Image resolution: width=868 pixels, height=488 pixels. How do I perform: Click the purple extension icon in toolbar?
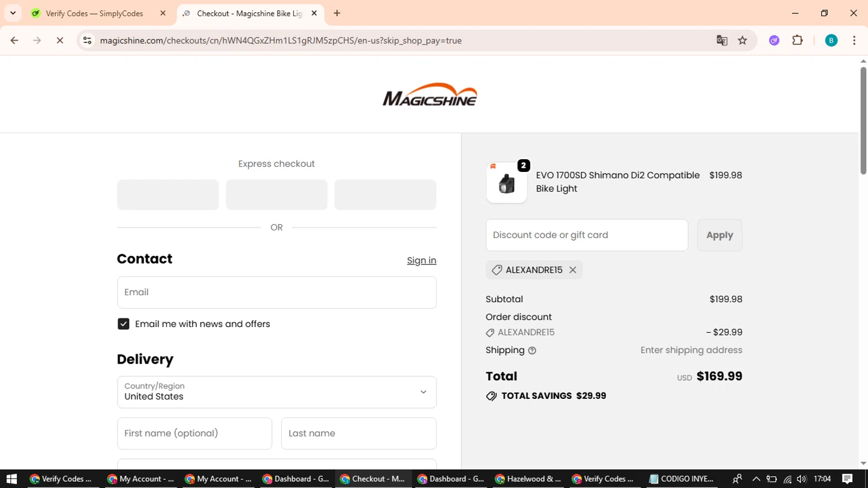pos(774,41)
